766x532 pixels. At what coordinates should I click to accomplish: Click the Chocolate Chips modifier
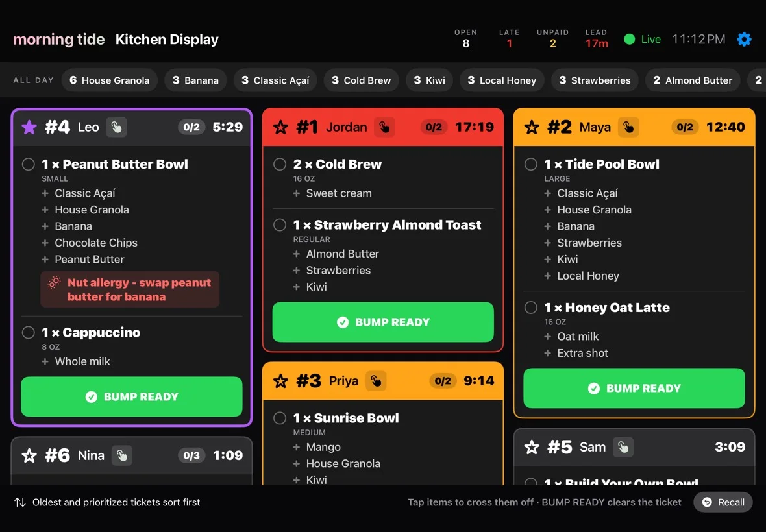(96, 243)
